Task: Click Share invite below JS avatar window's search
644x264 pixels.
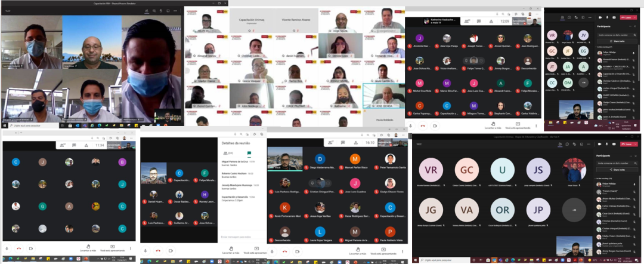Action: click(618, 170)
